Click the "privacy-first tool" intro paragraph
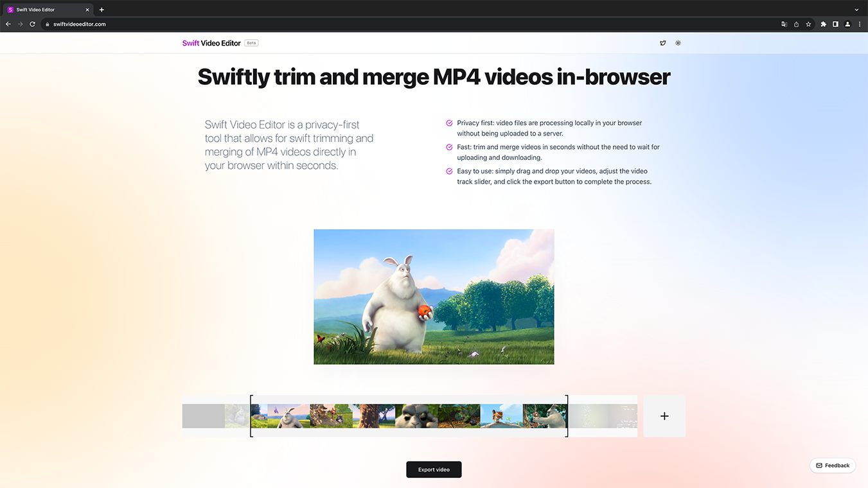Viewport: 868px width, 488px height. point(289,145)
